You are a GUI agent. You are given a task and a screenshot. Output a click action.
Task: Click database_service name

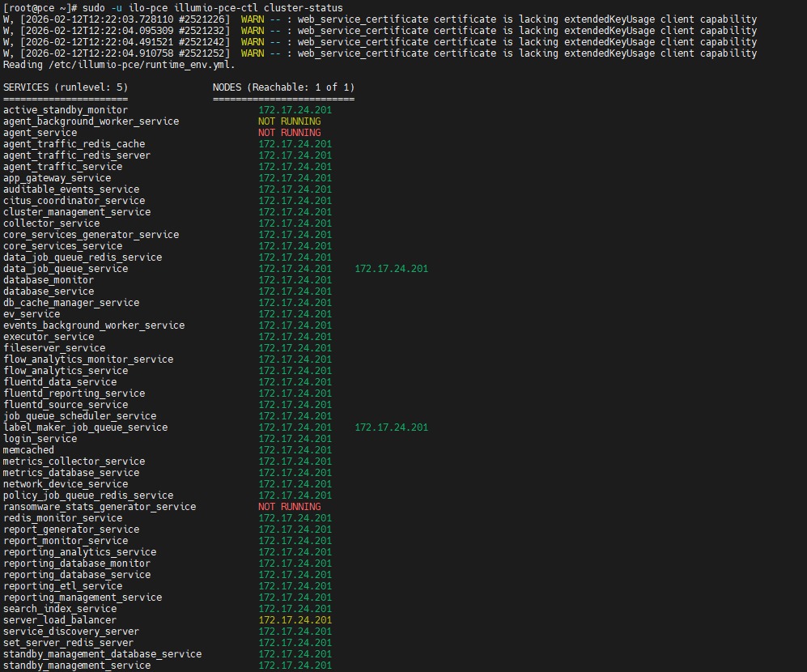[x=49, y=291]
